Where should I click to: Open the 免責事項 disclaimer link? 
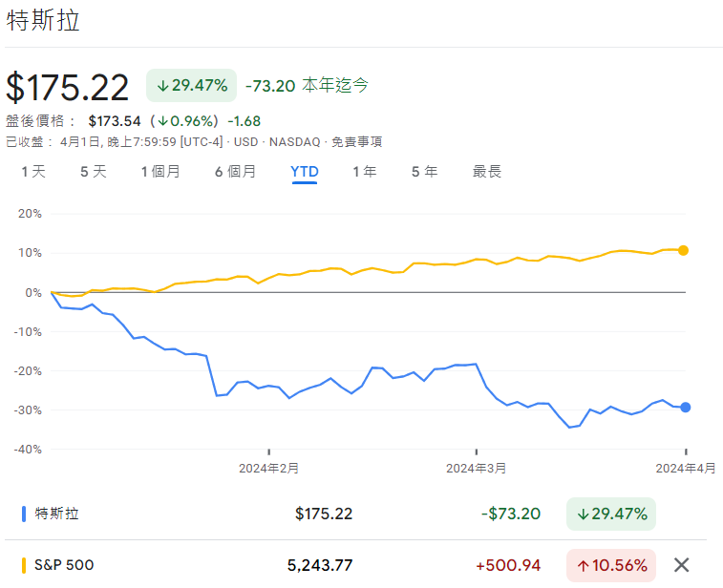(357, 142)
